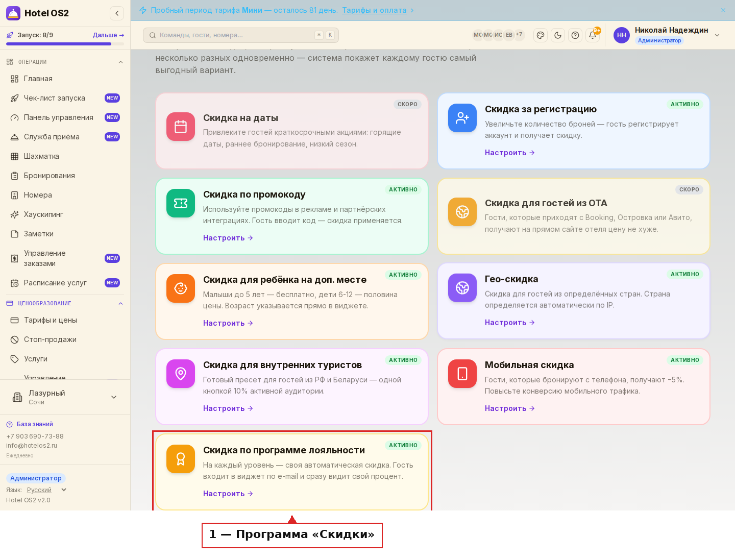Collapse the Ценообразование sidebar section

tap(120, 303)
